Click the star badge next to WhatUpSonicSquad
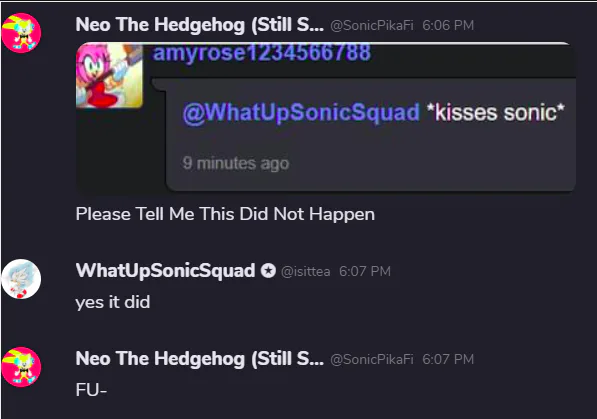This screenshot has width=597, height=419. point(268,271)
